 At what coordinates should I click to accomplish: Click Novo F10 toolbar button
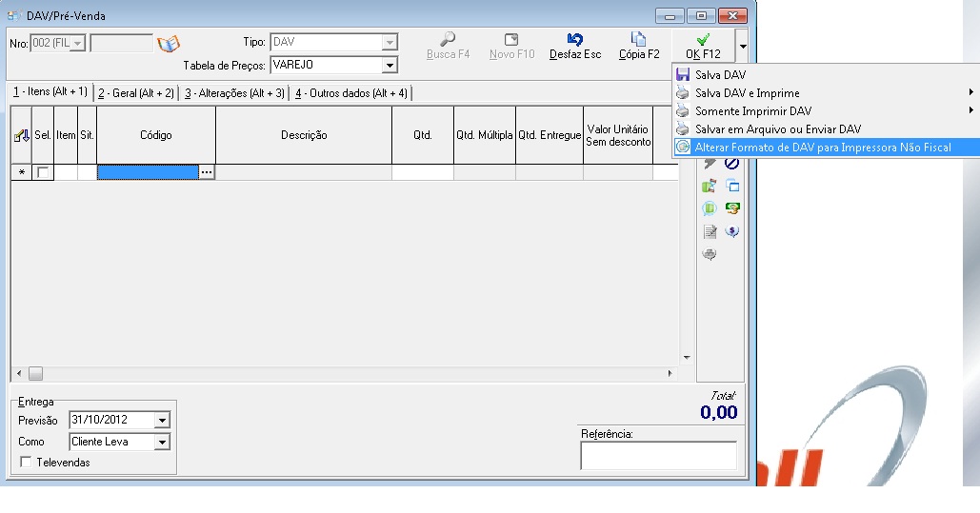tap(511, 47)
